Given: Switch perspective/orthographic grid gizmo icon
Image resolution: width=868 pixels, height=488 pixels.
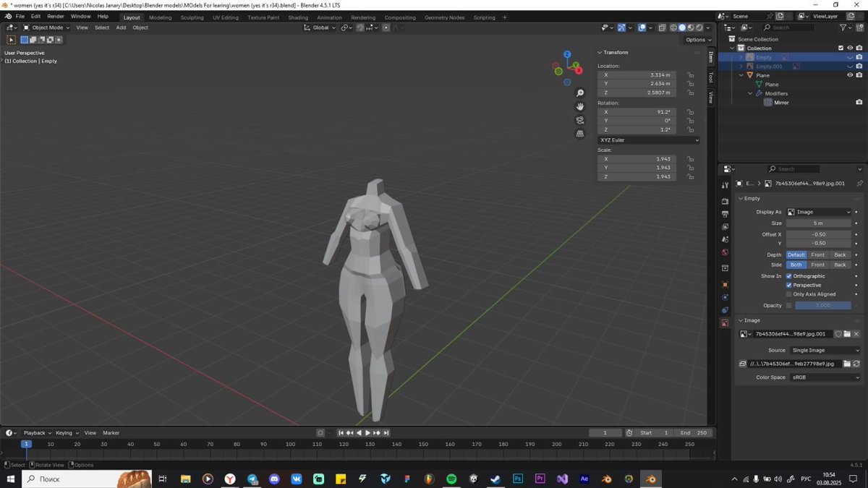Looking at the screenshot, I should 580,134.
